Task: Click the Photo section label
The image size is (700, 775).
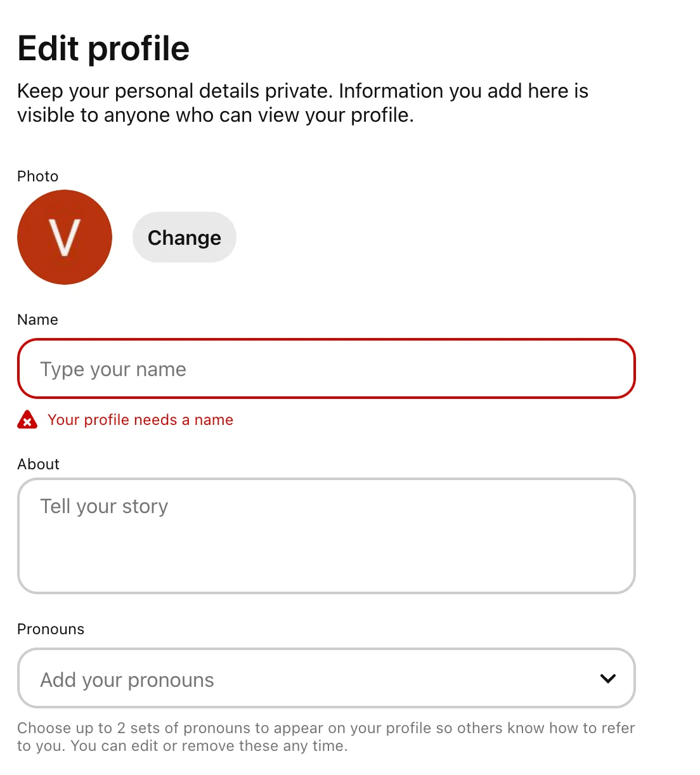Action: pos(37,176)
